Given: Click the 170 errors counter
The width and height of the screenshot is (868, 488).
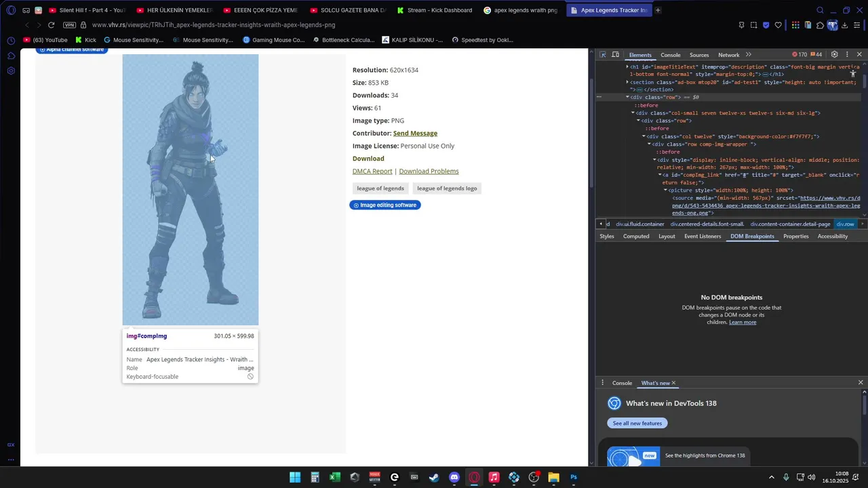Looking at the screenshot, I should pos(799,54).
